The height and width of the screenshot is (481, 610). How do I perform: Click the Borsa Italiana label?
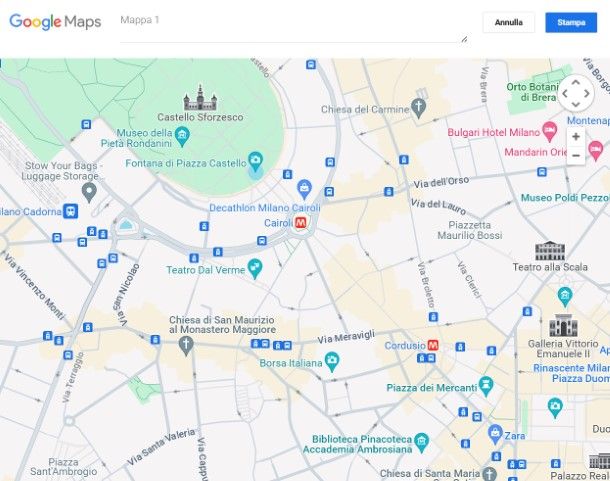coord(291,363)
